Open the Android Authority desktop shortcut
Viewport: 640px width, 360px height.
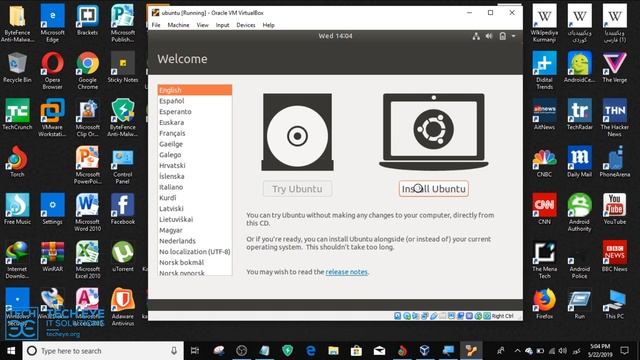pyautogui.click(x=580, y=212)
